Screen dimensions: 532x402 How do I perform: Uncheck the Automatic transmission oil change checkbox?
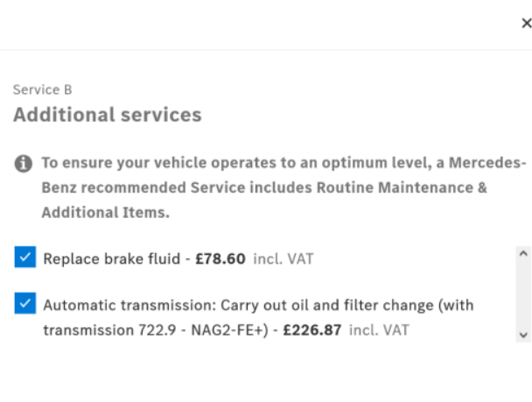[24, 305]
